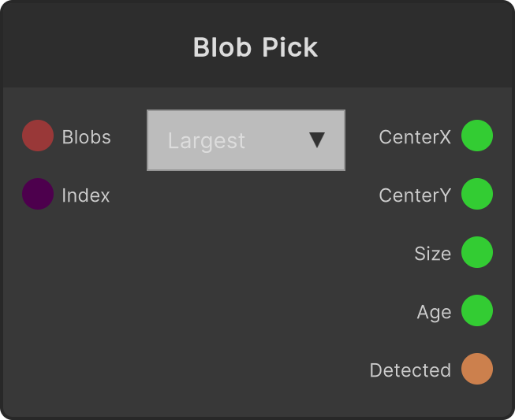Click the dropdown's black triangle arrow
The image size is (515, 420).
point(317,140)
